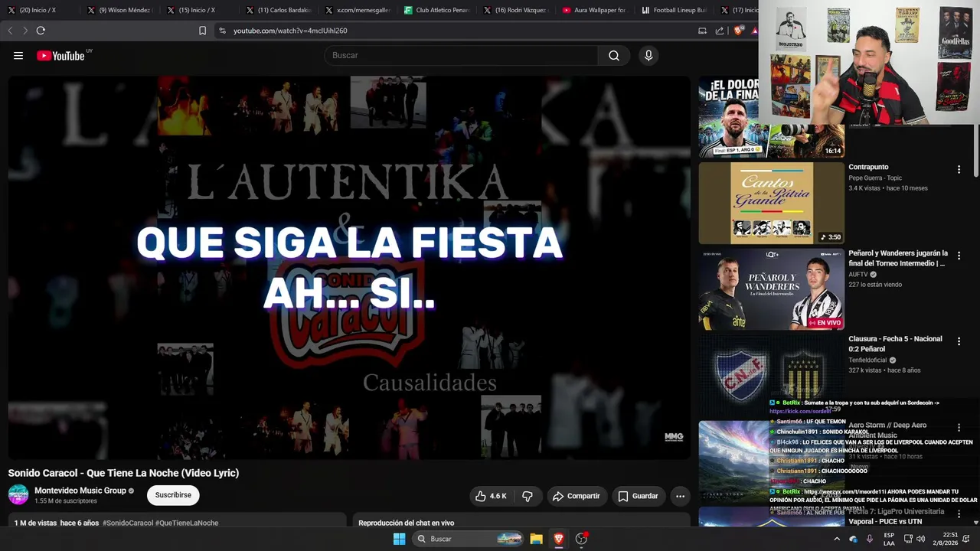Go back to the previous page
The height and width of the screenshot is (551, 980).
click(x=10, y=31)
